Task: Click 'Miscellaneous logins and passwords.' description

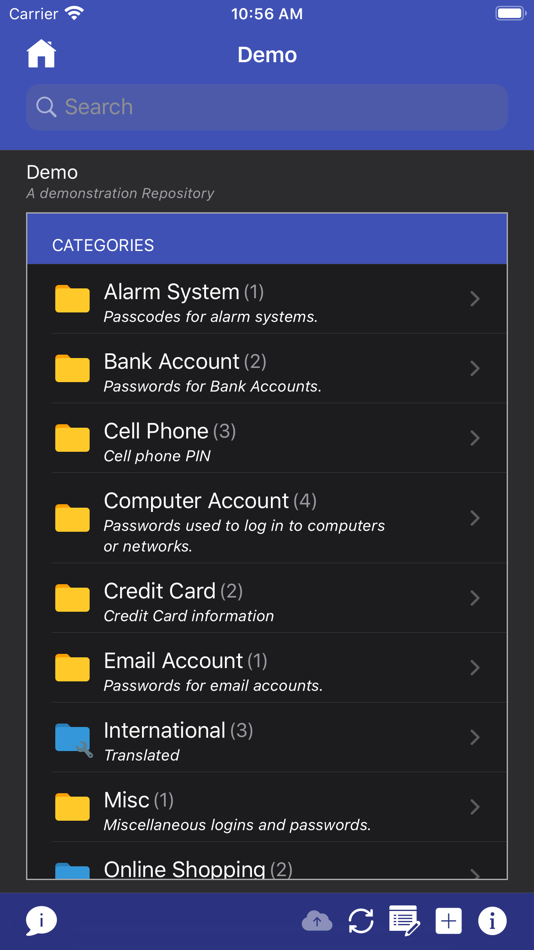Action: pyautogui.click(x=237, y=825)
